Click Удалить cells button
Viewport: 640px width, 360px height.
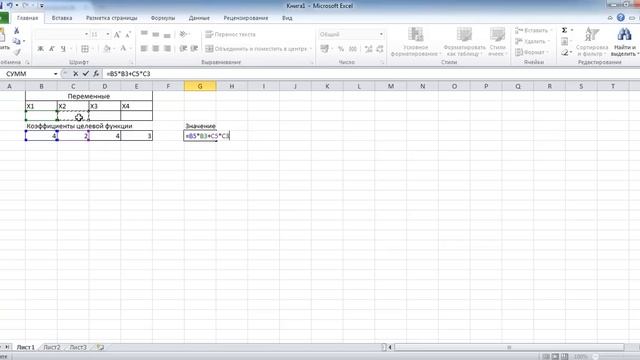[x=532, y=41]
